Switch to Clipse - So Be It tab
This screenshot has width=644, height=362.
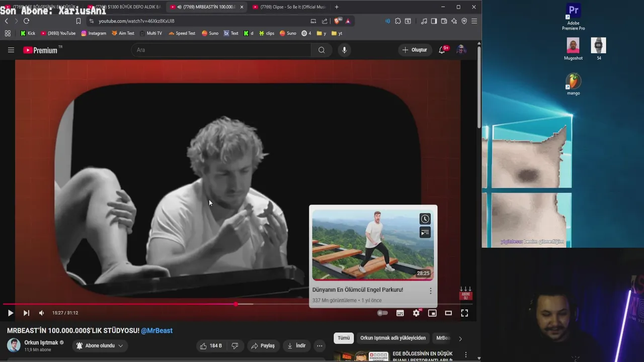click(x=289, y=7)
